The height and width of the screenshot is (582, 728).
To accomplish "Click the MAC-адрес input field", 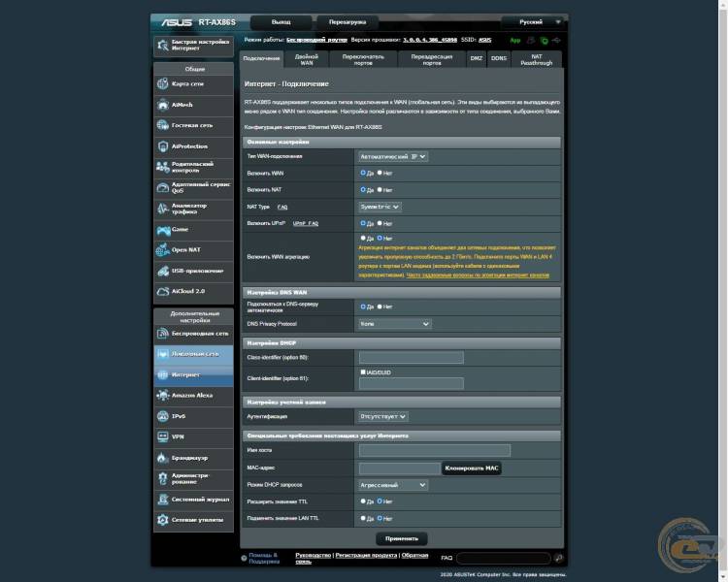I will click(399, 469).
